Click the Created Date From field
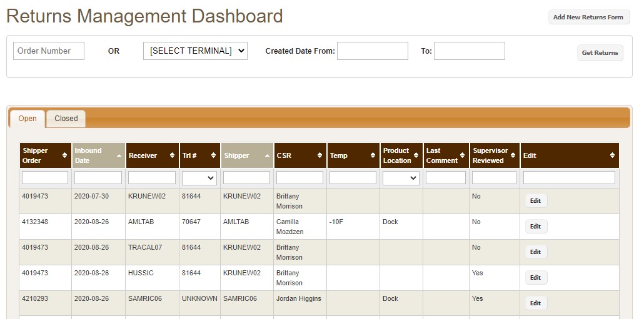Image resolution: width=644 pixels, height=319 pixels. tap(372, 51)
